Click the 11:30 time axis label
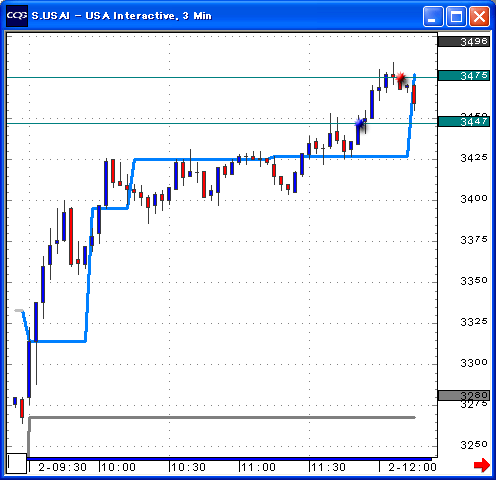496x480 pixels. click(328, 467)
